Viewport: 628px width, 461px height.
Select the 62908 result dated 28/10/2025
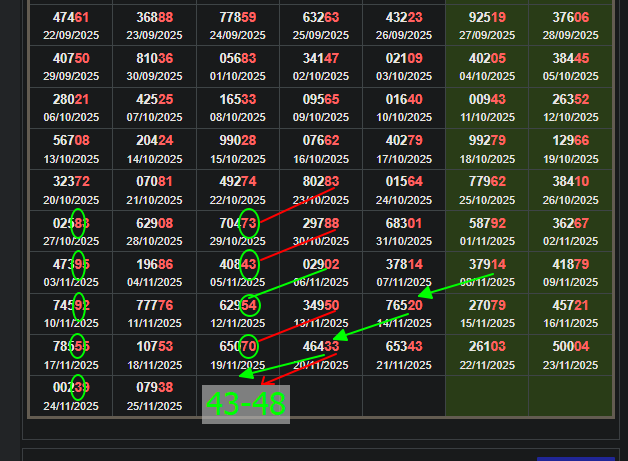(x=154, y=230)
